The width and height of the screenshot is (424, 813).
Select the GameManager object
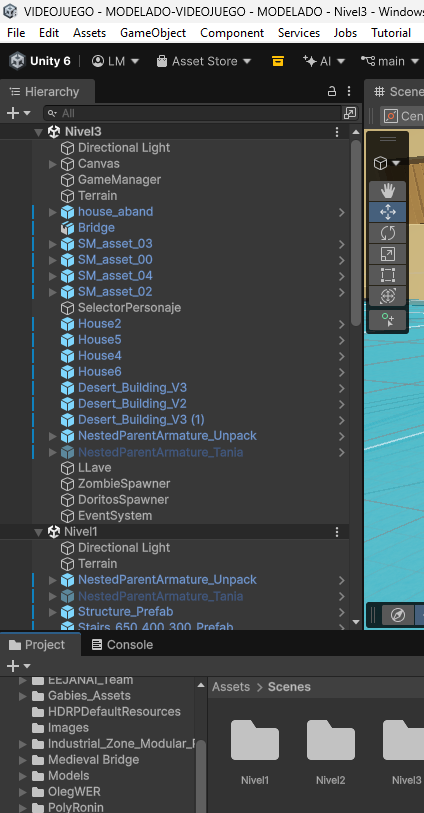(x=119, y=180)
